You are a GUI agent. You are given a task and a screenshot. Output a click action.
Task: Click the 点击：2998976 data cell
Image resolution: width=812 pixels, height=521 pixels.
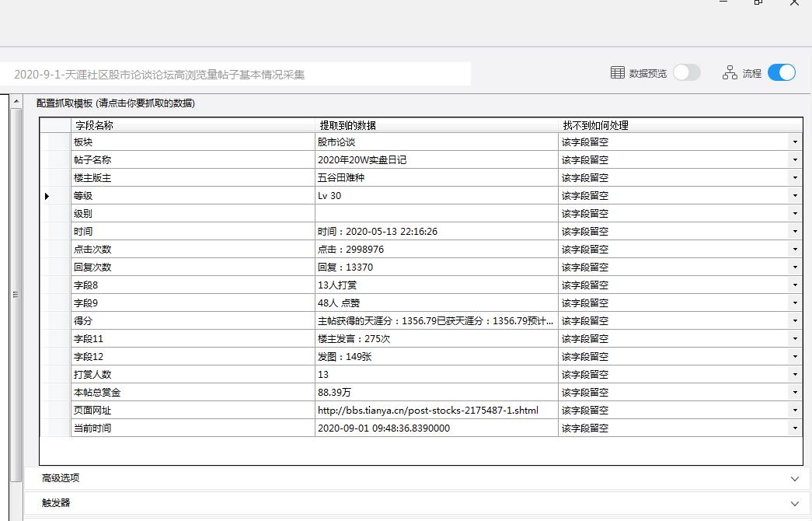click(437, 250)
